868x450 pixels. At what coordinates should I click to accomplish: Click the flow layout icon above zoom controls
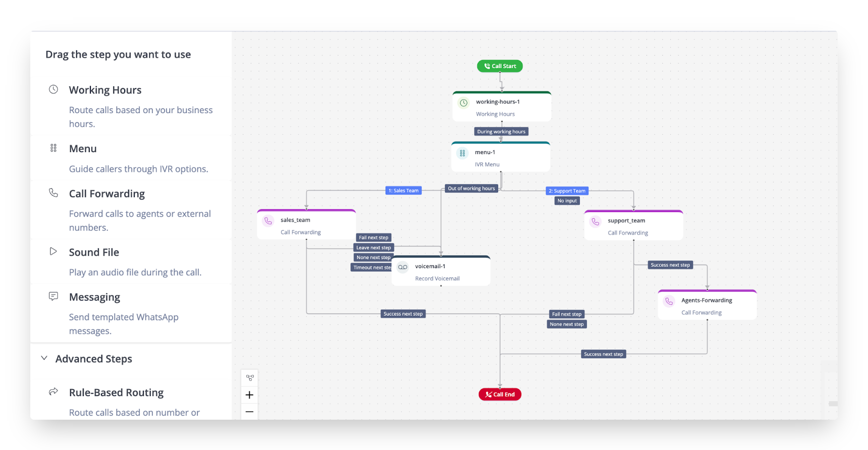click(x=250, y=378)
